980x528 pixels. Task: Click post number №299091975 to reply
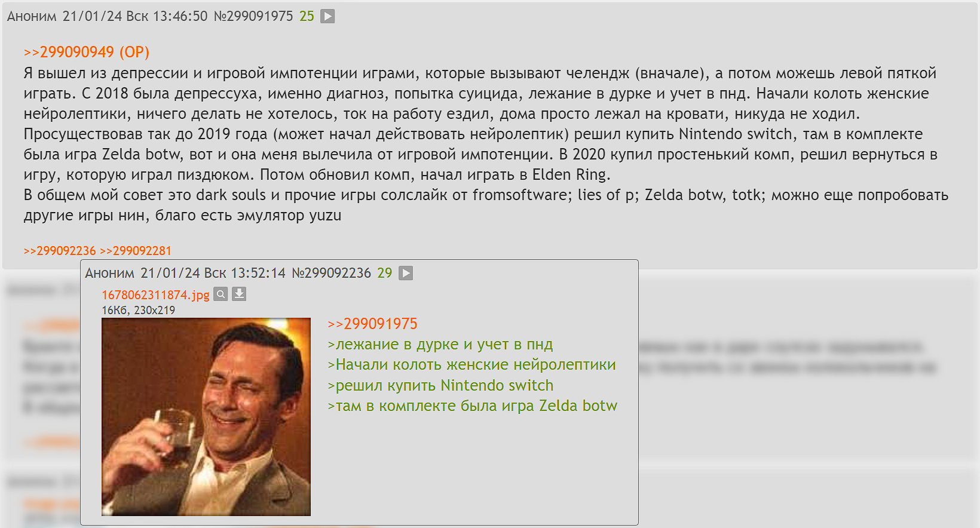[253, 16]
